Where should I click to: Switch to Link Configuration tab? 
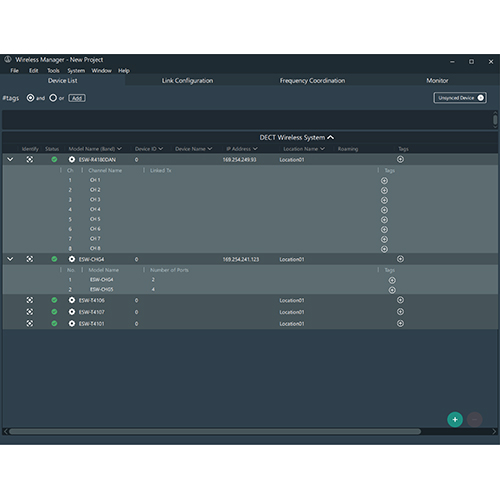click(x=187, y=81)
